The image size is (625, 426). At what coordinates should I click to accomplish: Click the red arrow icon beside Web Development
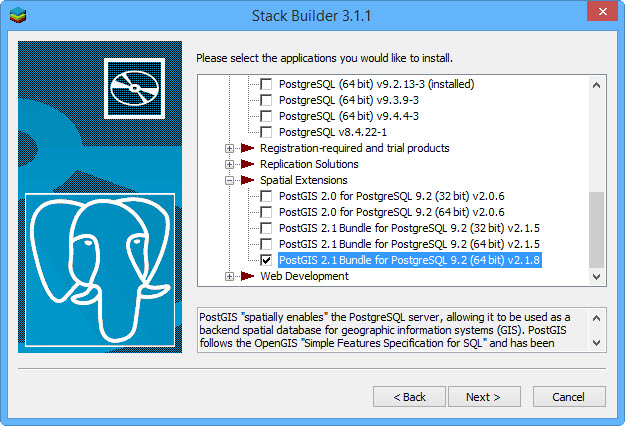tap(248, 276)
